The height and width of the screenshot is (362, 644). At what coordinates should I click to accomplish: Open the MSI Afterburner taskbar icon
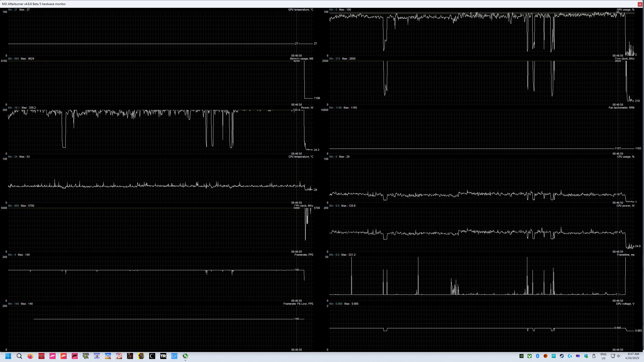(x=185, y=356)
